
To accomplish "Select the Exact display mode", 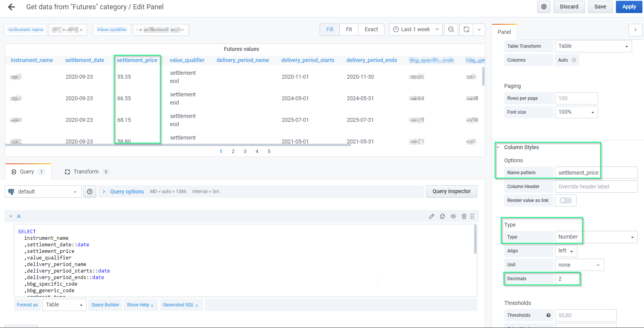I will (x=371, y=29).
